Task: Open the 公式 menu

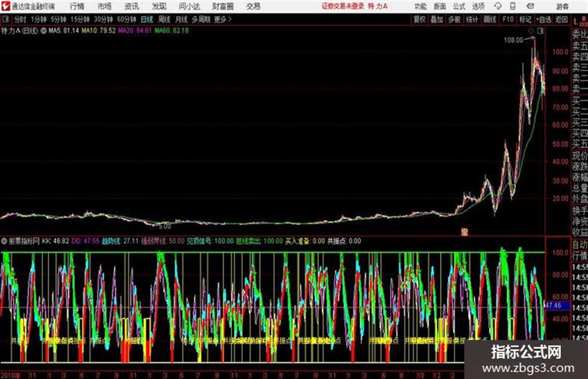Action: (459, 6)
